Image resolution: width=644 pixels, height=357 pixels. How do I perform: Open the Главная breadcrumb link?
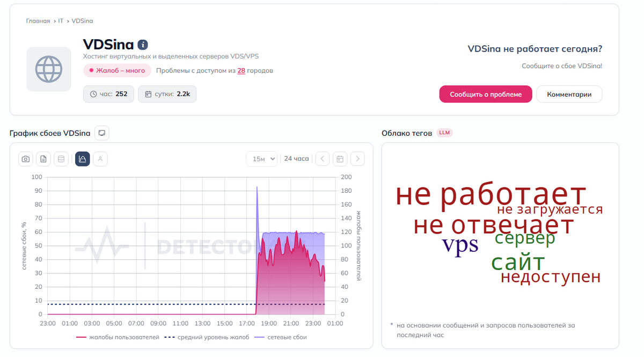[38, 21]
